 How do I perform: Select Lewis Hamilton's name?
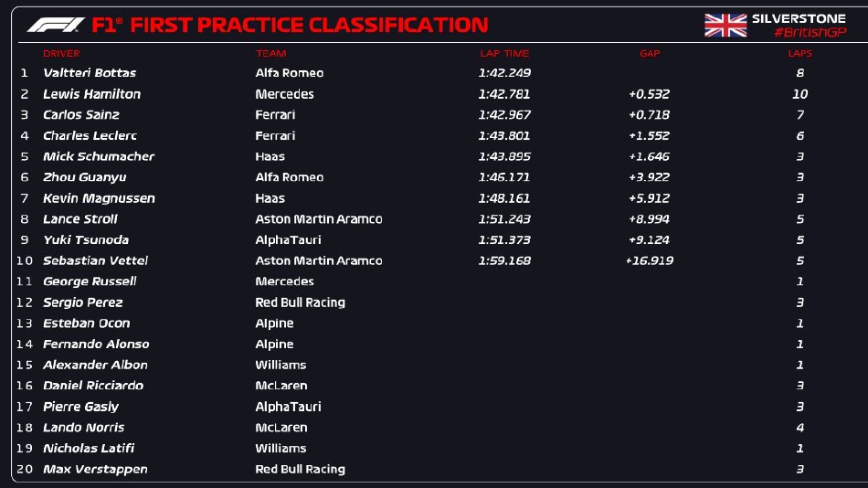pyautogui.click(x=91, y=94)
